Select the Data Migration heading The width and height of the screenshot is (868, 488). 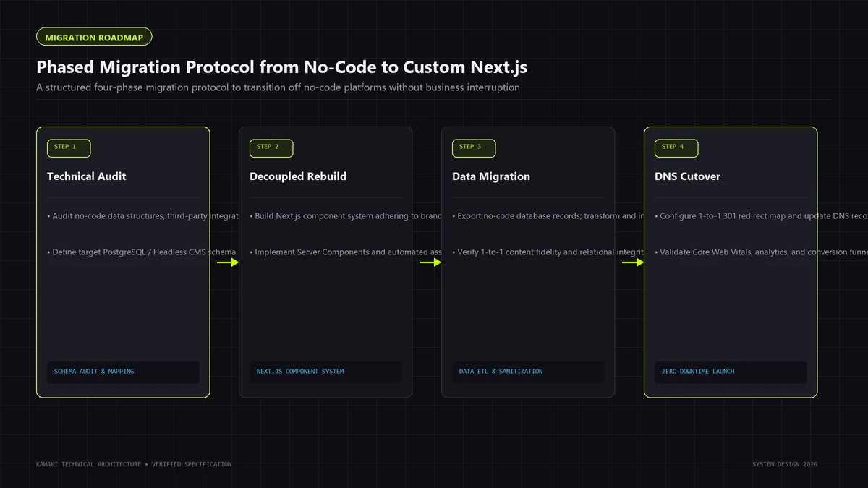491,176
